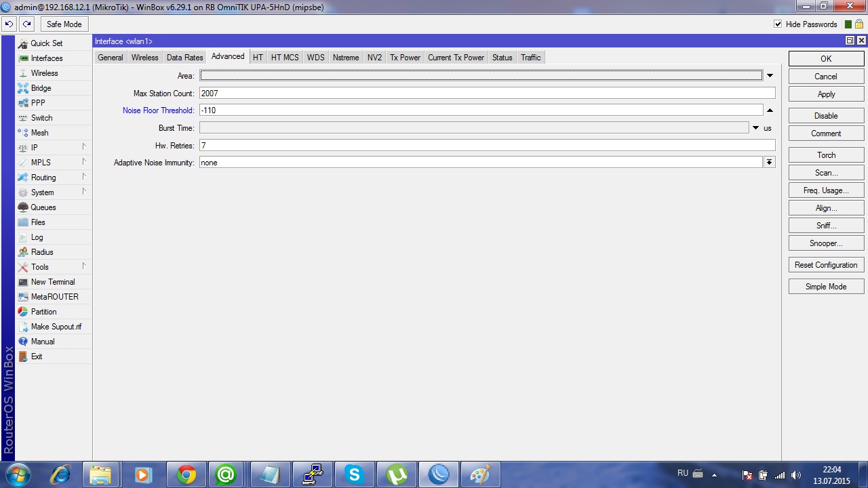
Task: Select the Advanced tab
Action: pyautogui.click(x=228, y=57)
